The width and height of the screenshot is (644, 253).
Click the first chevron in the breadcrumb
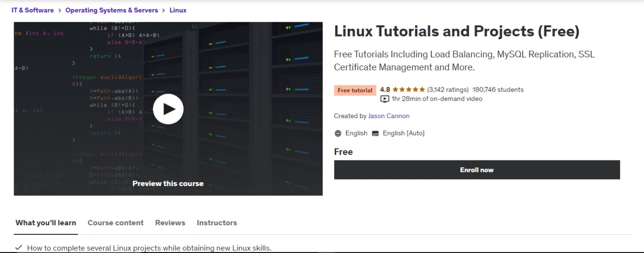(x=60, y=10)
